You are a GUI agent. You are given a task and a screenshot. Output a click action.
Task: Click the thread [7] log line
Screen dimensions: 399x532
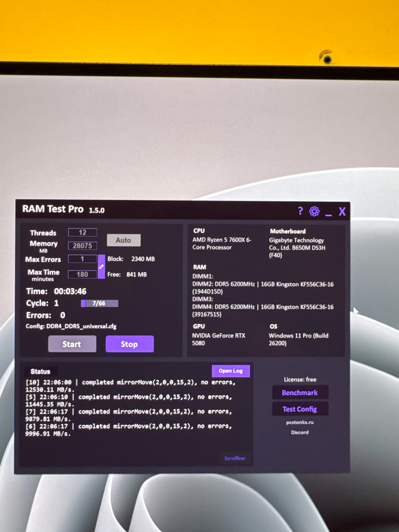point(129,415)
